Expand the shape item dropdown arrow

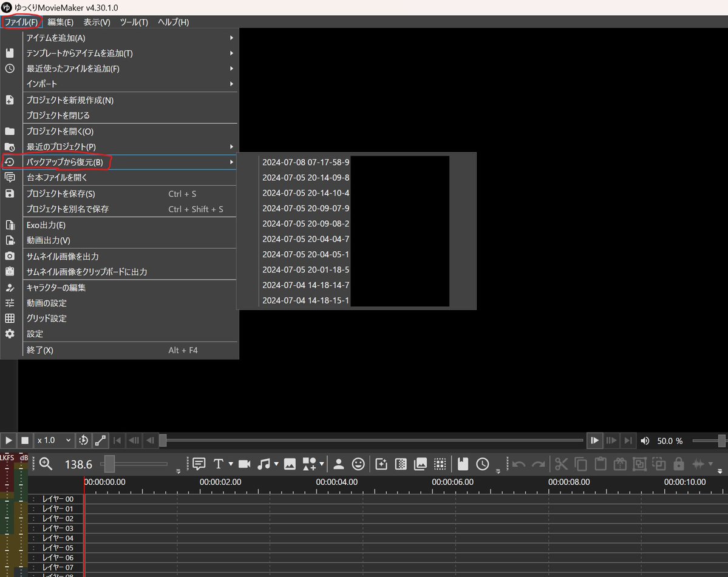[322, 464]
